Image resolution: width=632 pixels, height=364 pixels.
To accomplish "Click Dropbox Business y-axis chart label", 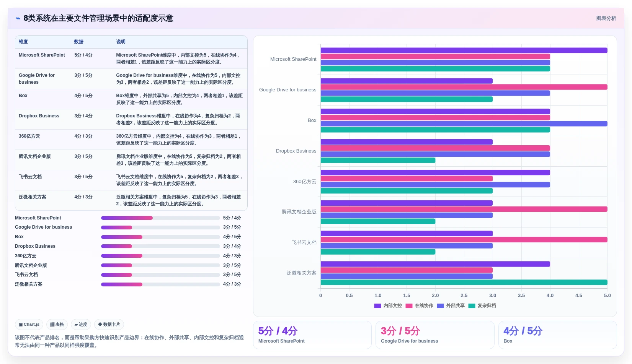I will pyautogui.click(x=296, y=151).
